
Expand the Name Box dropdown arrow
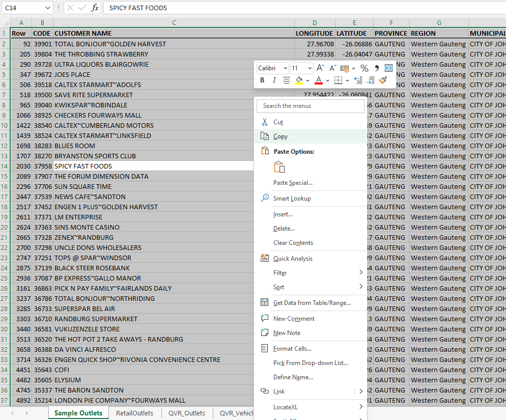pyautogui.click(x=48, y=8)
